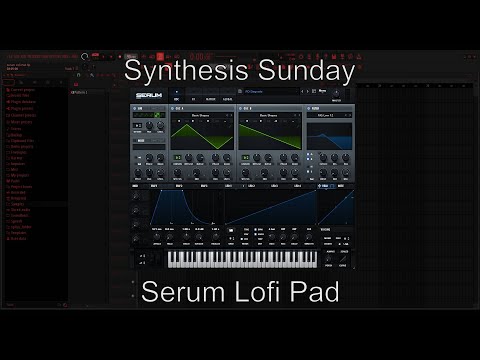Open OSC A Basic Shapes wavetable menu

point(200,115)
